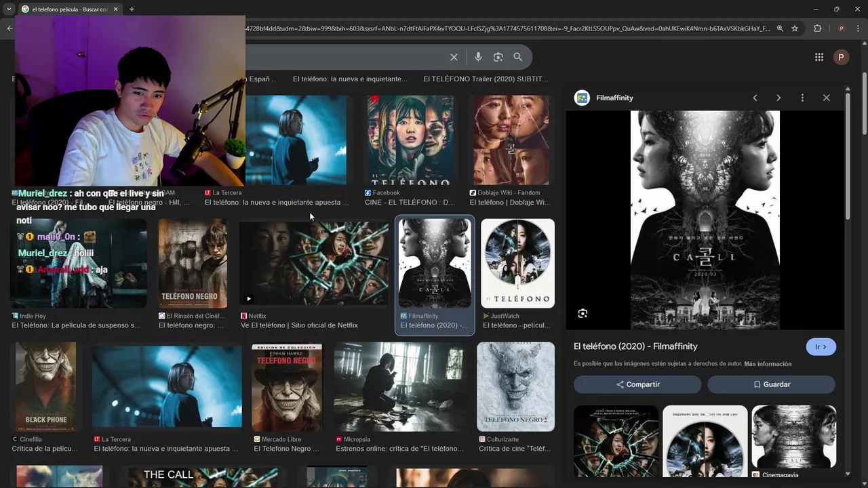Open the 'Más información' copyright link
Image resolution: width=868 pixels, height=488 pixels.
pyautogui.click(x=768, y=364)
